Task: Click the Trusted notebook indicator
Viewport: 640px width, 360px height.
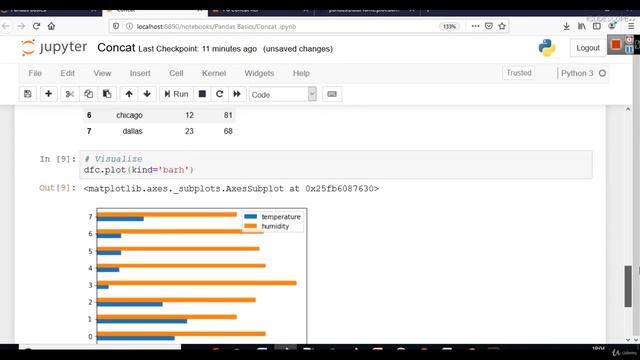Action: (x=519, y=73)
